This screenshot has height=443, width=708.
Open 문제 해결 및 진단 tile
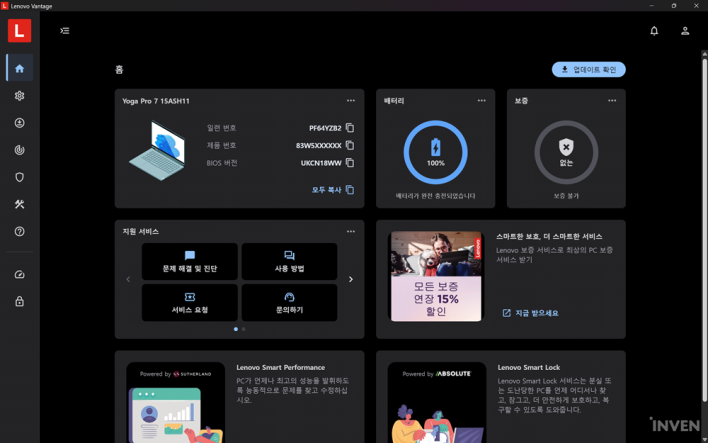190,261
